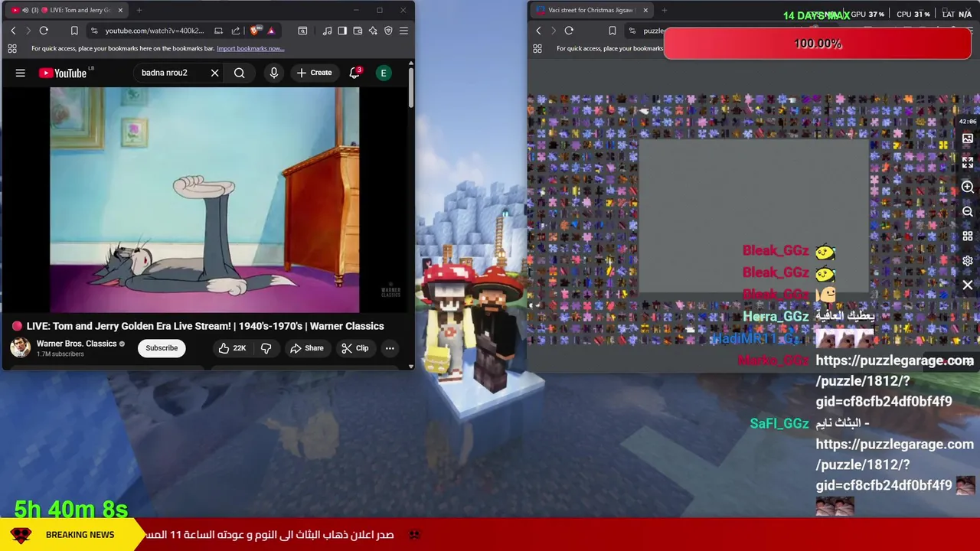Open the music note playlist icon

pyautogui.click(x=328, y=31)
